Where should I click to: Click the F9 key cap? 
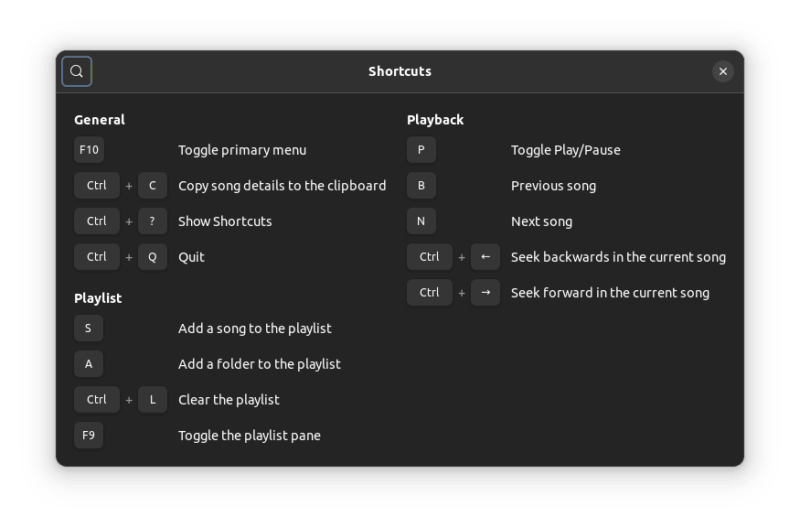89,435
